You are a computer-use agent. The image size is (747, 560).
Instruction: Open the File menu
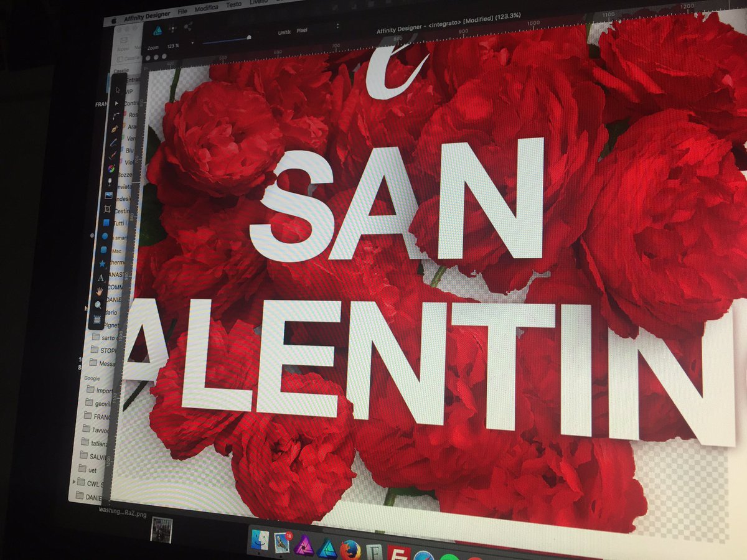click(182, 11)
